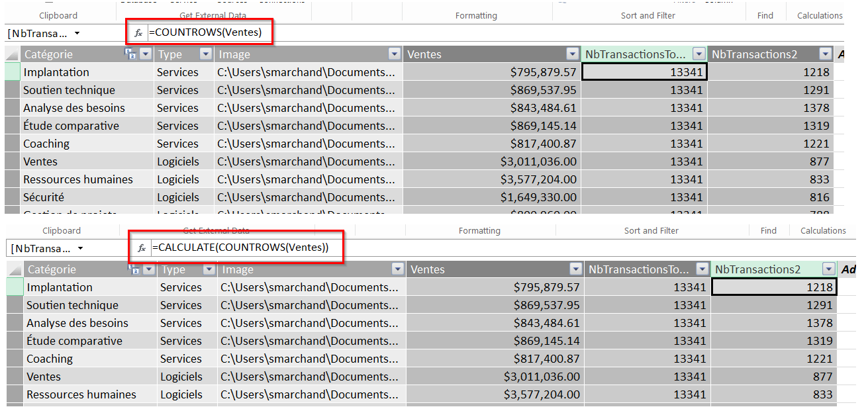Click the Sort and Filter group label in the top ribbon
Viewport: 868px width, 409px height.
click(648, 15)
